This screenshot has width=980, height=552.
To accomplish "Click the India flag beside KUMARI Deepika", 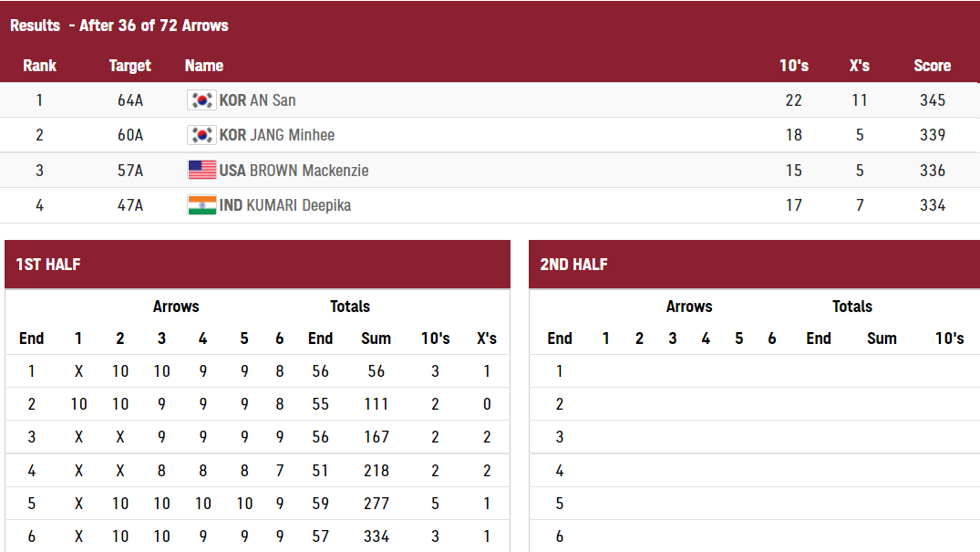I will click(201, 205).
